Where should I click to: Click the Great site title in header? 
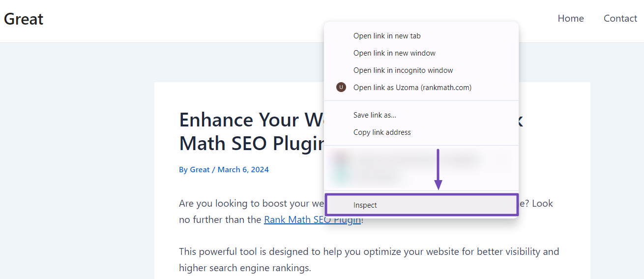(24, 19)
